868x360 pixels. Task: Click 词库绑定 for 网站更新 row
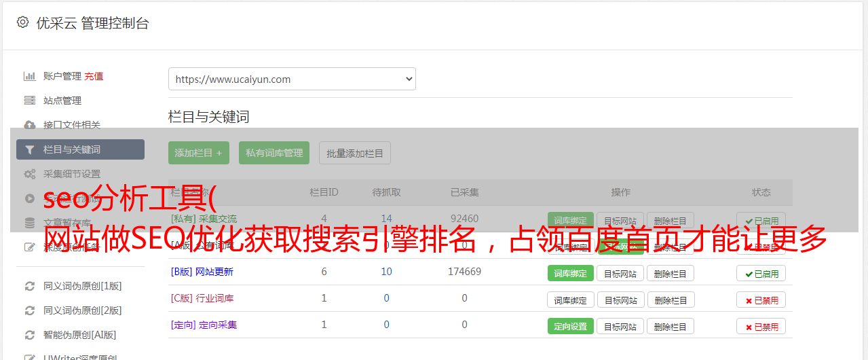[571, 273]
